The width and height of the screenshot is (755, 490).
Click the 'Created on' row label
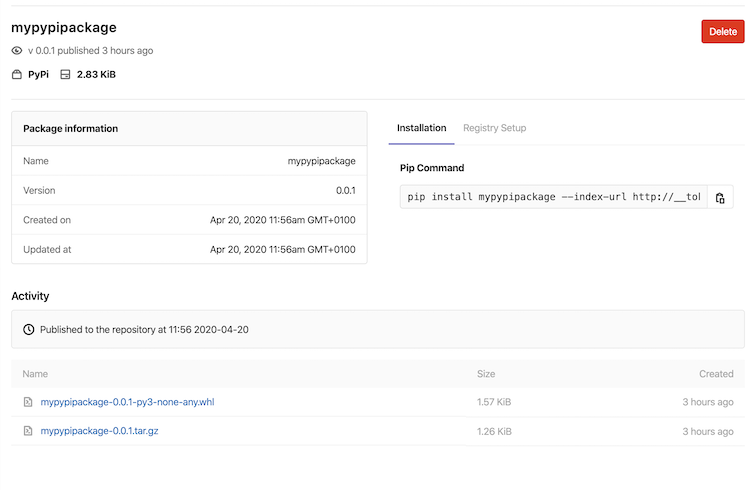point(47,220)
